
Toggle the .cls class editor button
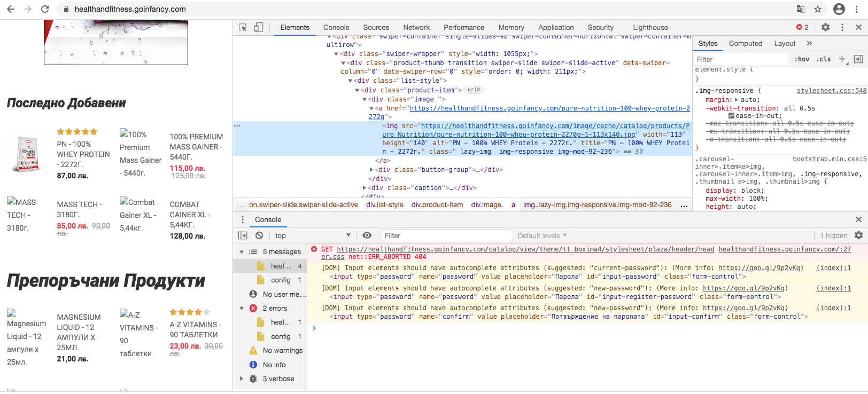[x=824, y=59]
